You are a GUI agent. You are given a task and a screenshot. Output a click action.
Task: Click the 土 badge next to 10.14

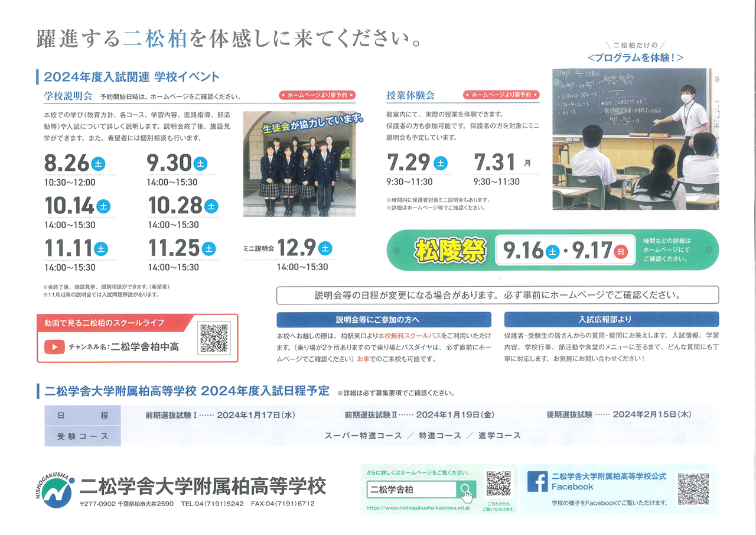click(103, 206)
